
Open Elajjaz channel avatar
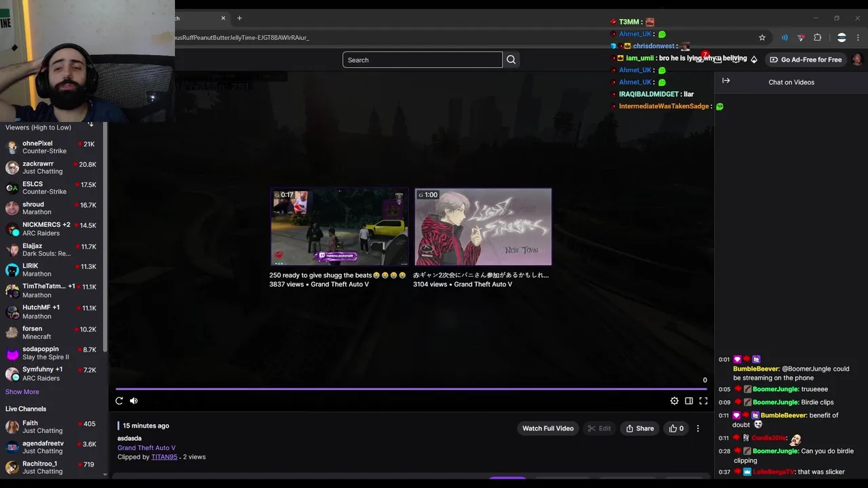tap(12, 249)
